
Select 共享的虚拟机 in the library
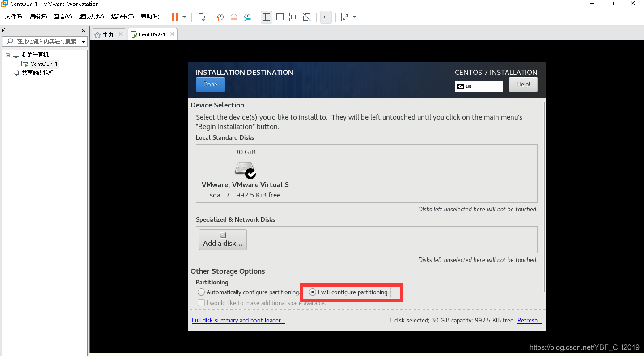[38, 73]
